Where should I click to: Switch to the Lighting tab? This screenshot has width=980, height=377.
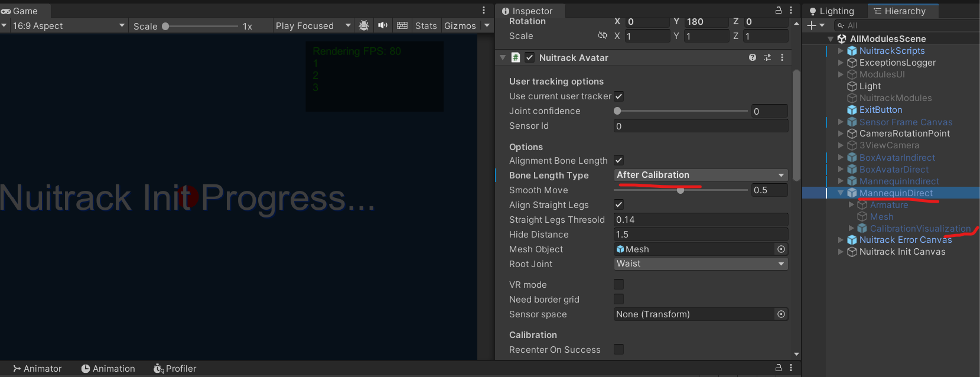point(832,11)
